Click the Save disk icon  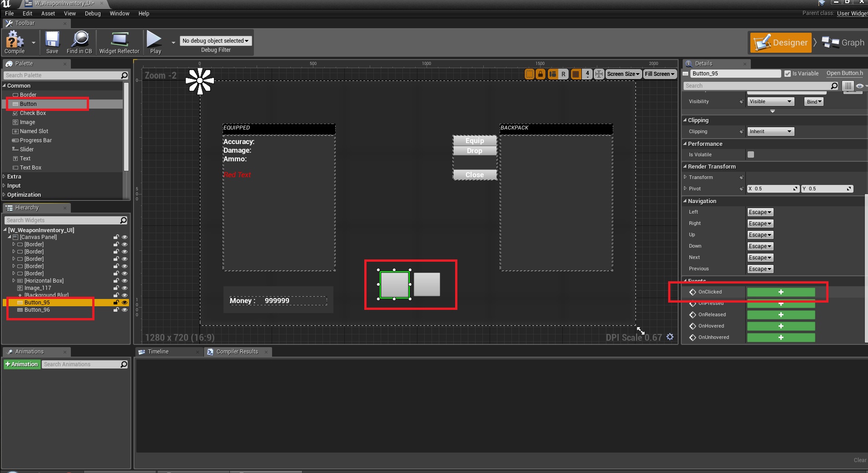[x=52, y=42]
